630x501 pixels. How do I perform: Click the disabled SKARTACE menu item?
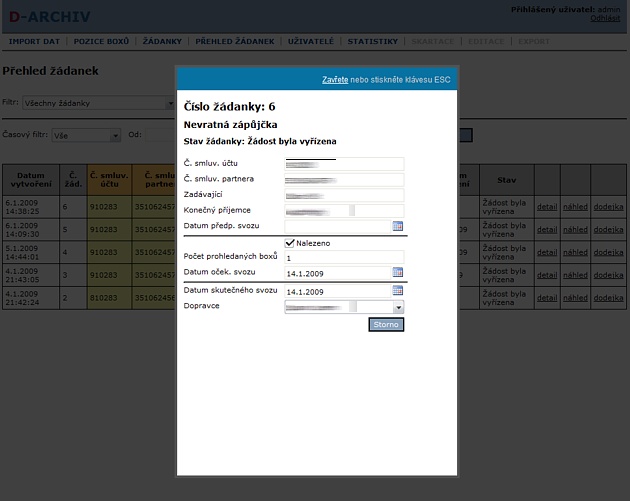tap(433, 41)
